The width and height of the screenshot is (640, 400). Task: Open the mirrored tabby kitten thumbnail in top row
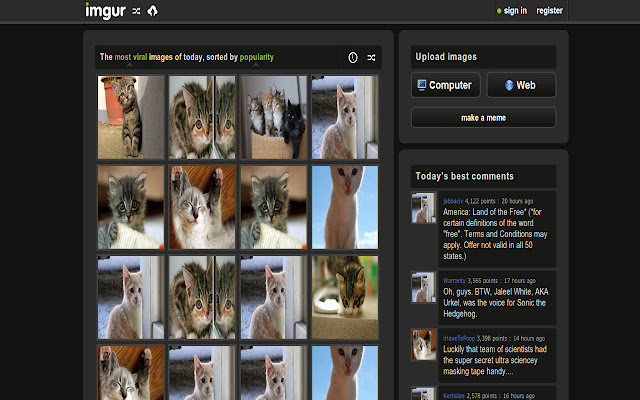pyautogui.click(x=202, y=117)
